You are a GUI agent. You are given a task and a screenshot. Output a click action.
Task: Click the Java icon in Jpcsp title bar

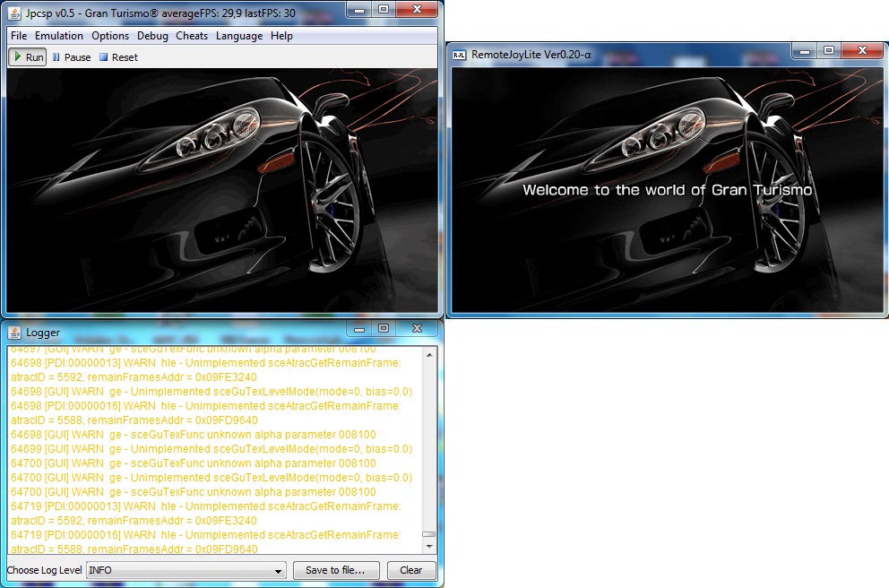15,13
